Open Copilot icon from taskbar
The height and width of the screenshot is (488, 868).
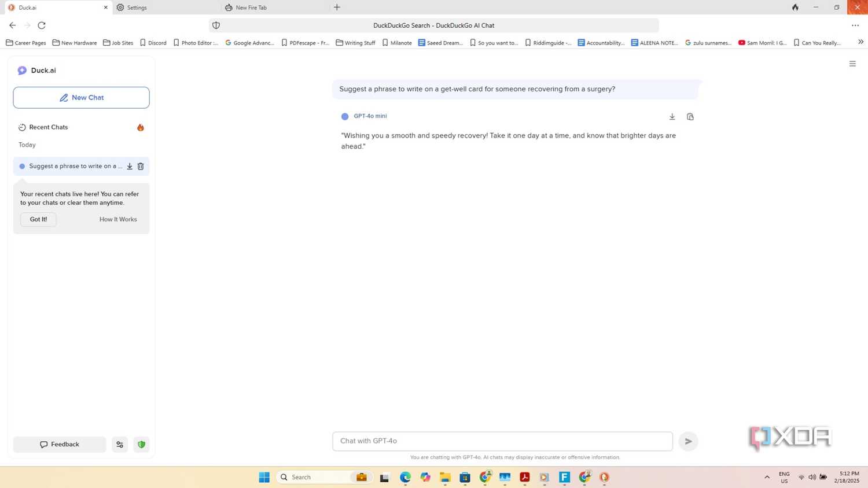(425, 477)
